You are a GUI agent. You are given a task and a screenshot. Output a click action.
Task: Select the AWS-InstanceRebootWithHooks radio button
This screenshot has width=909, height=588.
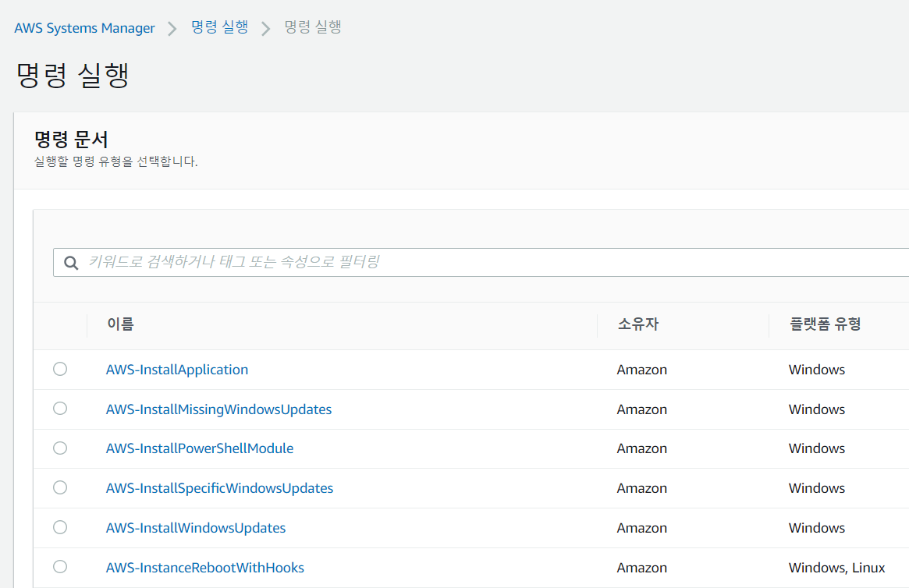(x=60, y=567)
